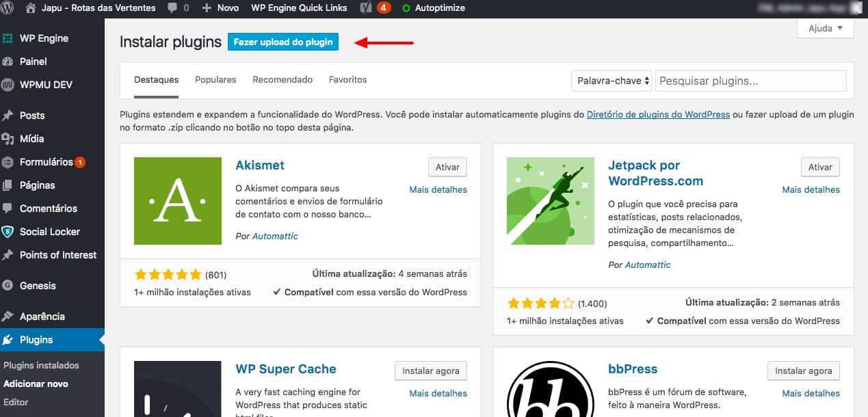This screenshot has height=417, width=868.
Task: Open the Palavra-chave search type dropdown
Action: pyautogui.click(x=611, y=81)
